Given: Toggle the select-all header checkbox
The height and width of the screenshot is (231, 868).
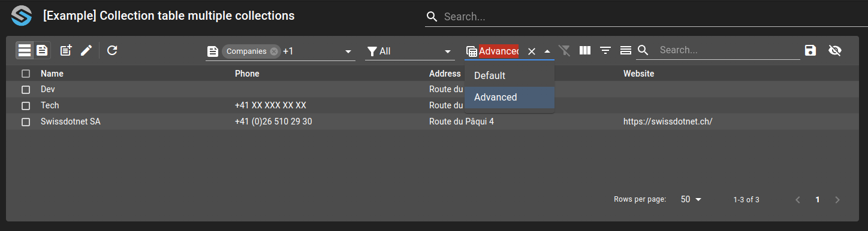Looking at the screenshot, I should point(26,74).
